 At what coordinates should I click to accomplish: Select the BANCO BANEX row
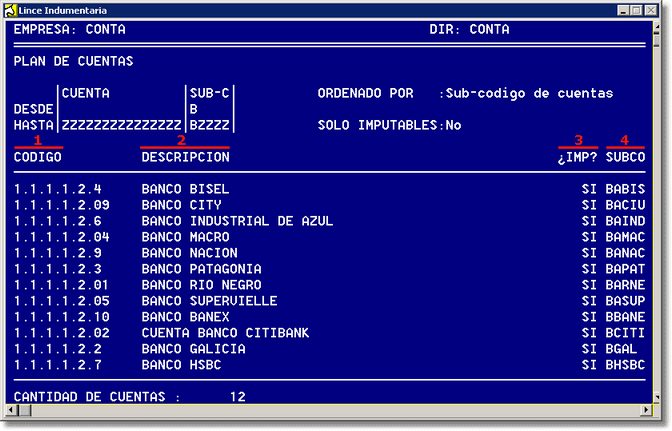329,317
